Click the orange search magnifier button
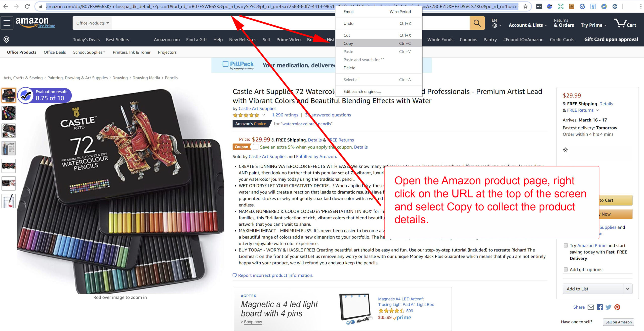The width and height of the screenshot is (644, 331). click(x=477, y=23)
